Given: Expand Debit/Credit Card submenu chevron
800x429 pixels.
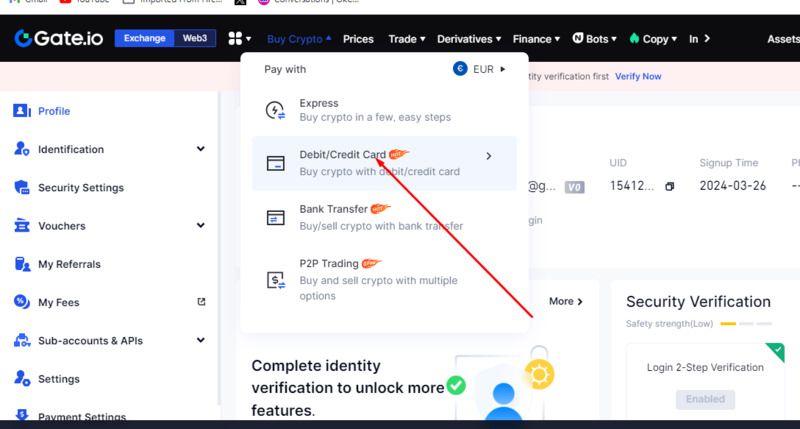Looking at the screenshot, I should (x=489, y=156).
